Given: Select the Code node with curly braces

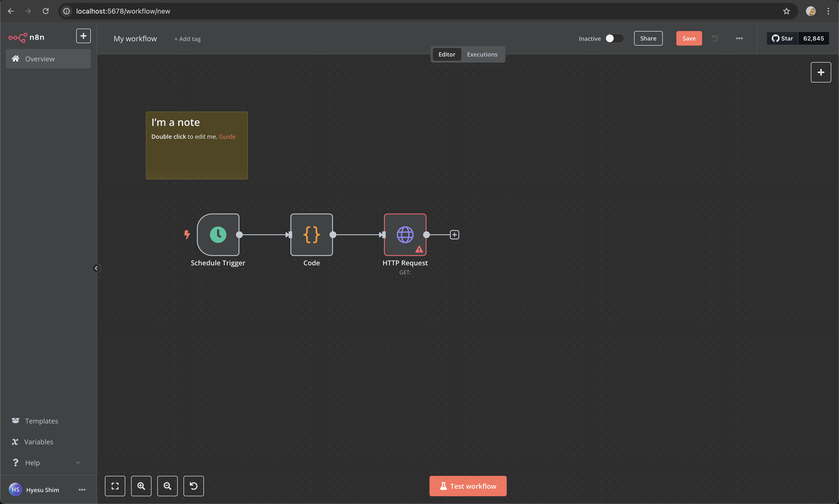Looking at the screenshot, I should coord(311,235).
